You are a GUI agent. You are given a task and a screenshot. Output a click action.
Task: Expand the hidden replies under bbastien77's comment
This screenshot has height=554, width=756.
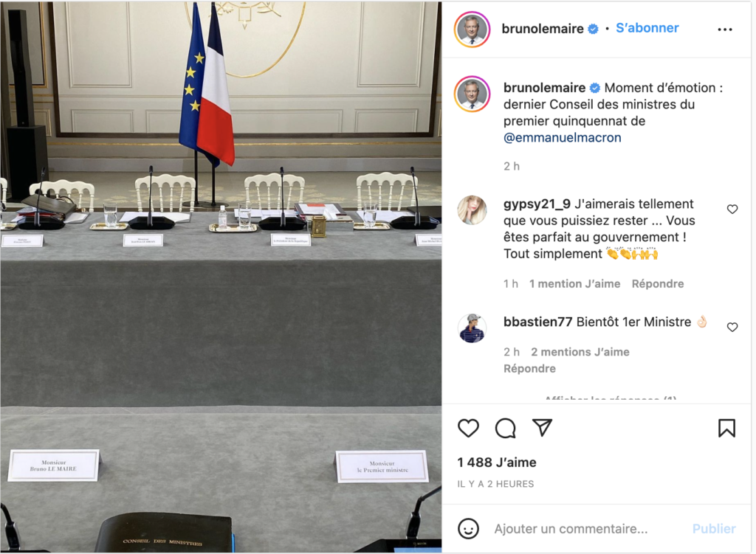click(611, 399)
